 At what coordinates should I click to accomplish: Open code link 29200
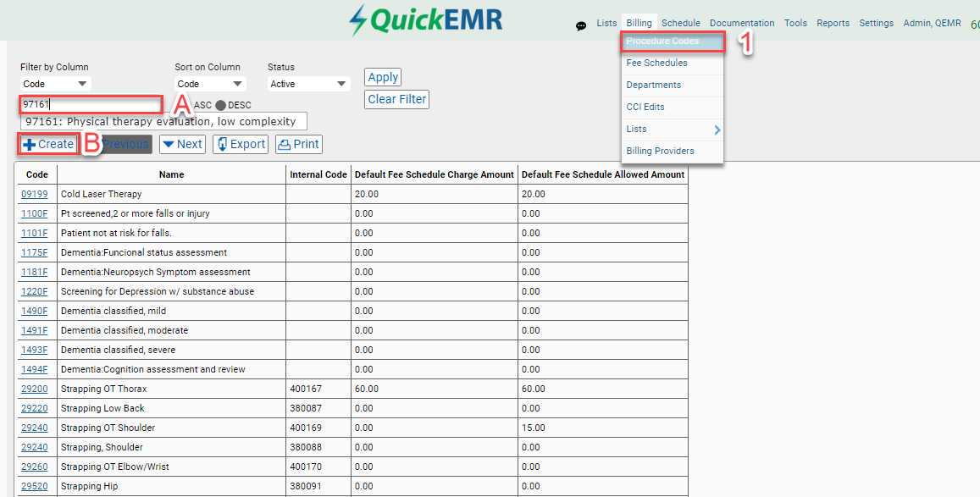[35, 389]
